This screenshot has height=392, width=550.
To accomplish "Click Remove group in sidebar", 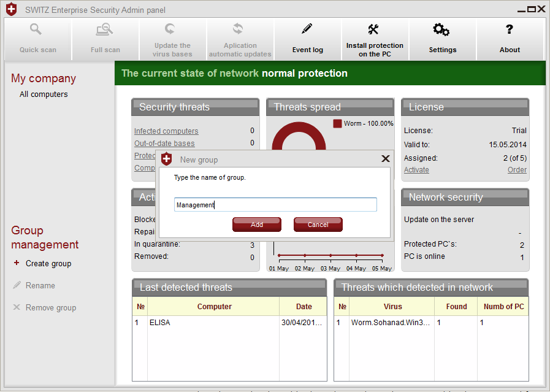I will pos(50,308).
